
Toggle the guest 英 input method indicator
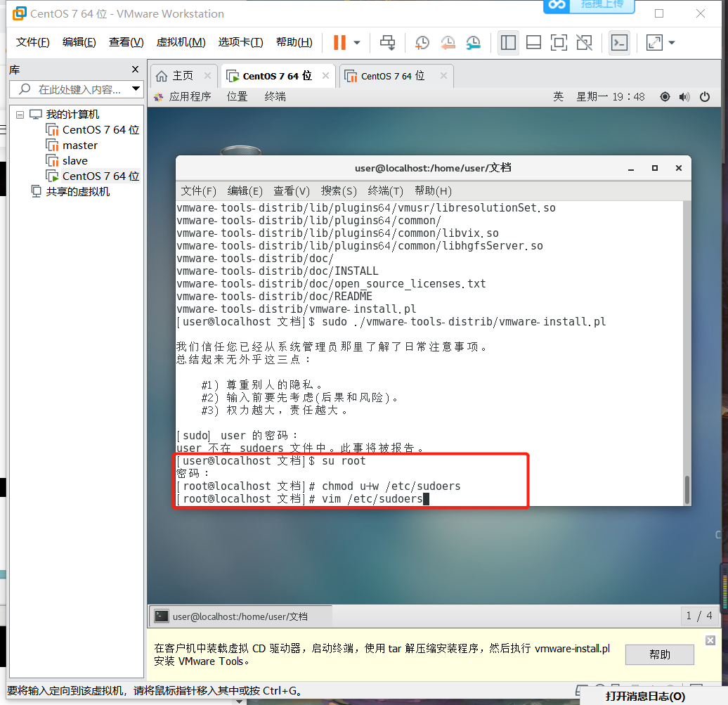point(558,97)
